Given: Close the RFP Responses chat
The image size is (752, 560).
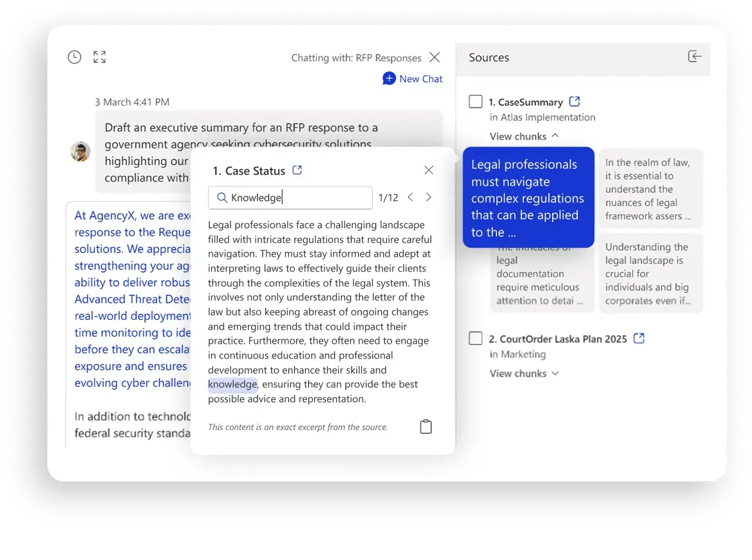Looking at the screenshot, I should click(x=434, y=58).
